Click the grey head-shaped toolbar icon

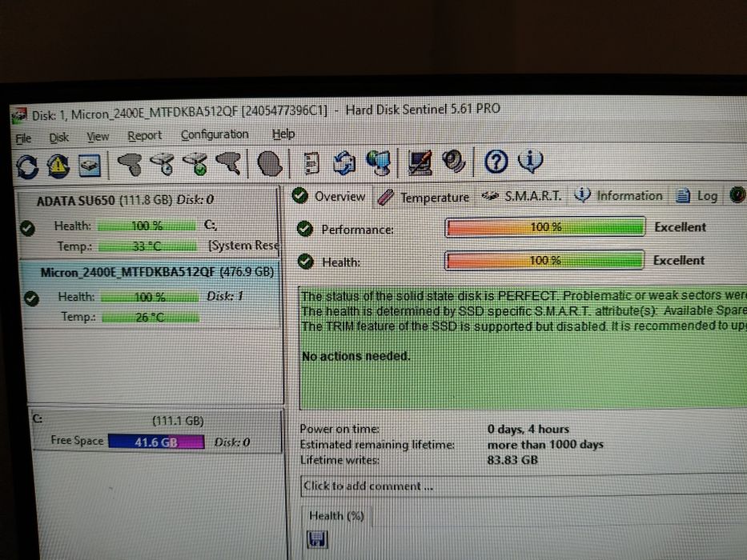pos(270,163)
